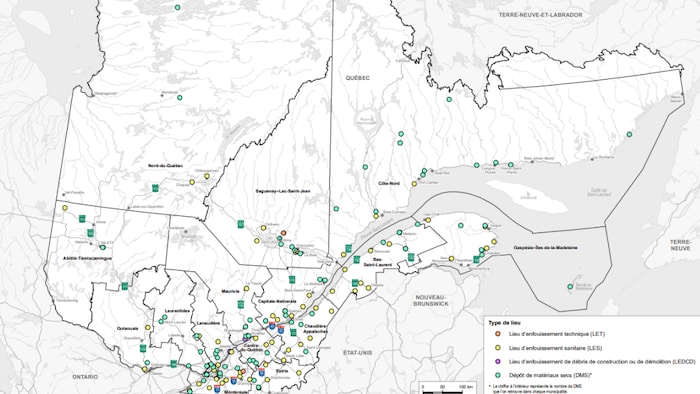The height and width of the screenshot is (394, 700).
Task: Click the 'Outaouais' region label
Action: point(128,328)
